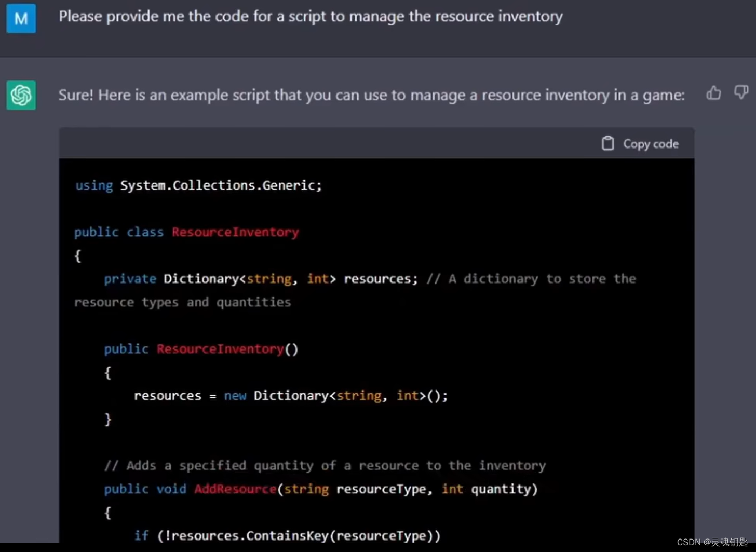Screen dimensions: 756x552
Task: Click the 'public ResourceInventory()' constructor line
Action: click(x=201, y=349)
